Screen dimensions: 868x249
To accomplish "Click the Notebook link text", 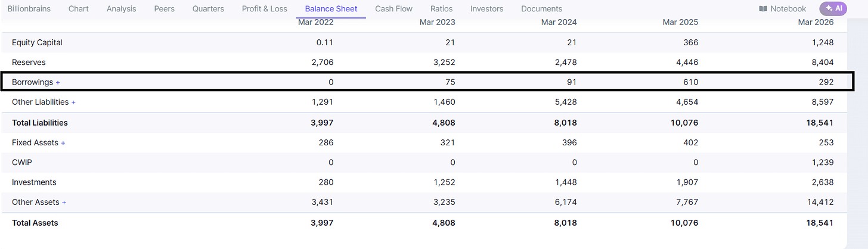I will [x=788, y=9].
